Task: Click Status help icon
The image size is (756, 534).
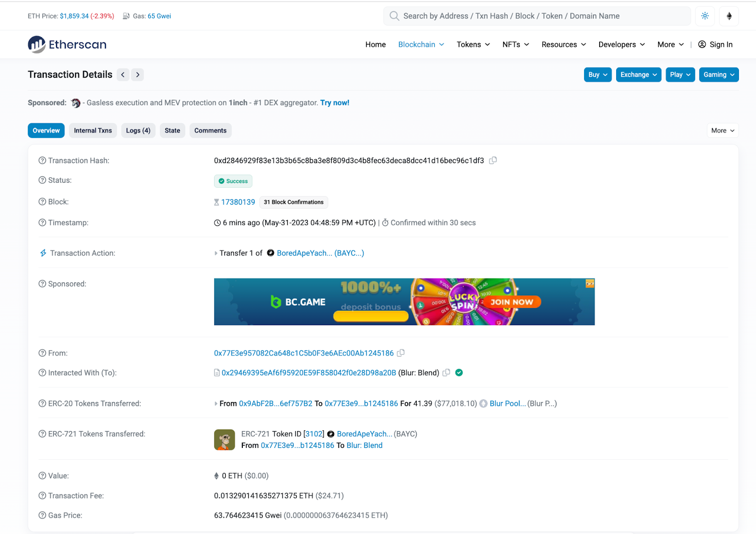Action: 43,180
